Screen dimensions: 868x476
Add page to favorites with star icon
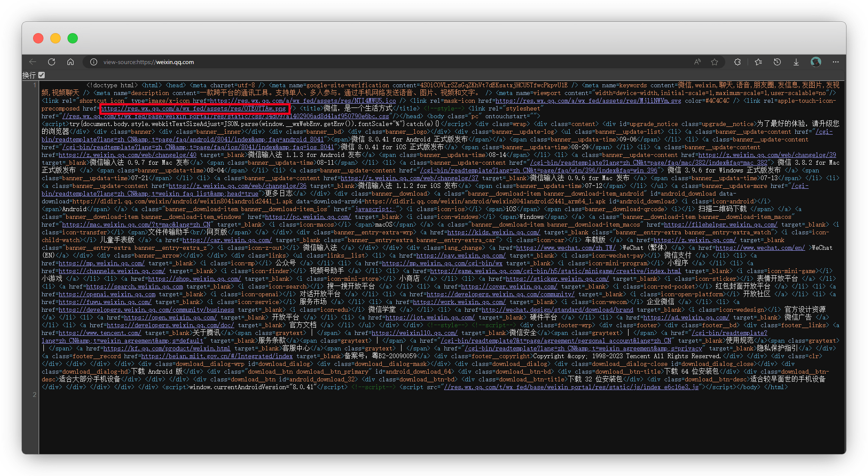click(x=715, y=62)
